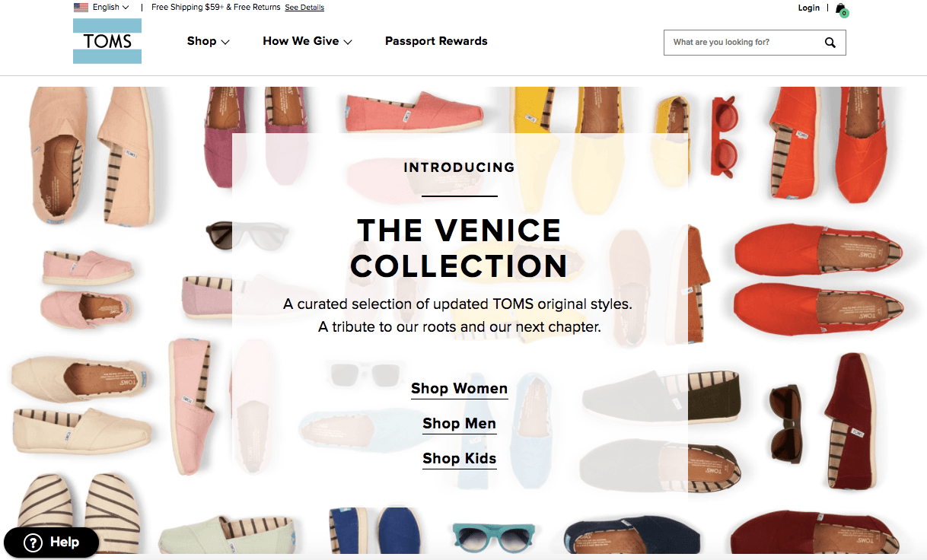Go to Passport Rewards
The height and width of the screenshot is (560, 927).
(436, 41)
